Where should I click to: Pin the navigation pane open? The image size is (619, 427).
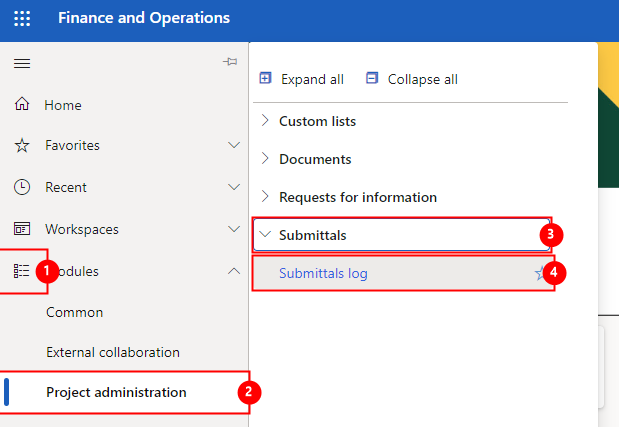(x=230, y=62)
